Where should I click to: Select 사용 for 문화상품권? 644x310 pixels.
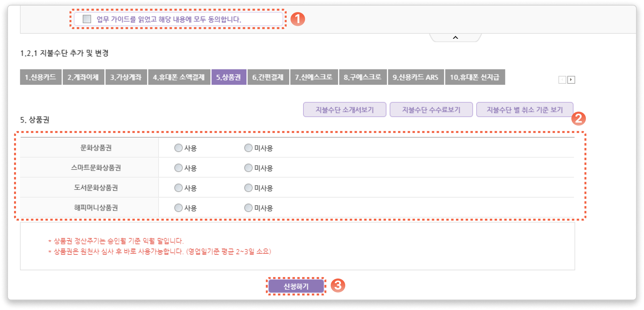tap(178, 148)
